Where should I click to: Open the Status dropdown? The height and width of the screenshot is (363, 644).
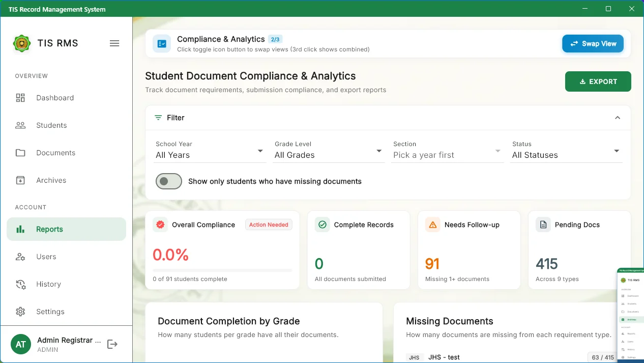[567, 151]
